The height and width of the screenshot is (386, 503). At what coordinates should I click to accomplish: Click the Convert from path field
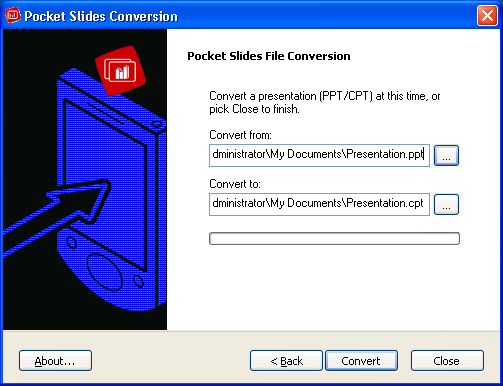tap(319, 155)
